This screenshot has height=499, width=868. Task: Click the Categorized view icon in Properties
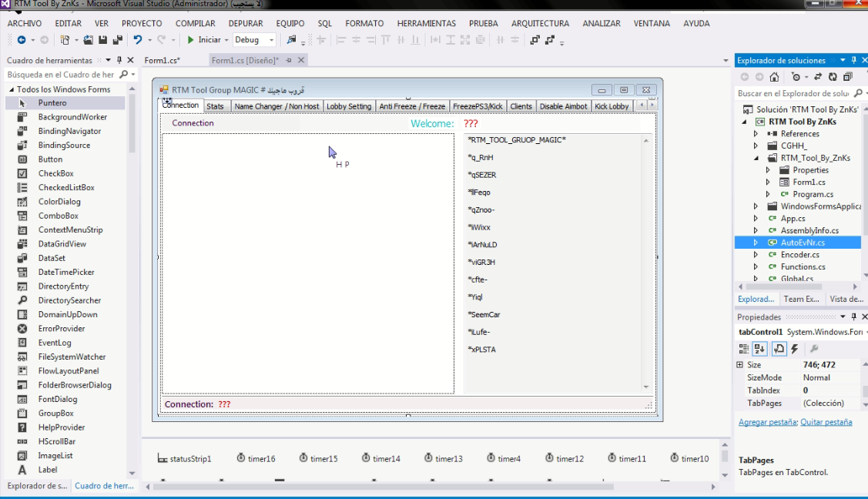(744, 349)
